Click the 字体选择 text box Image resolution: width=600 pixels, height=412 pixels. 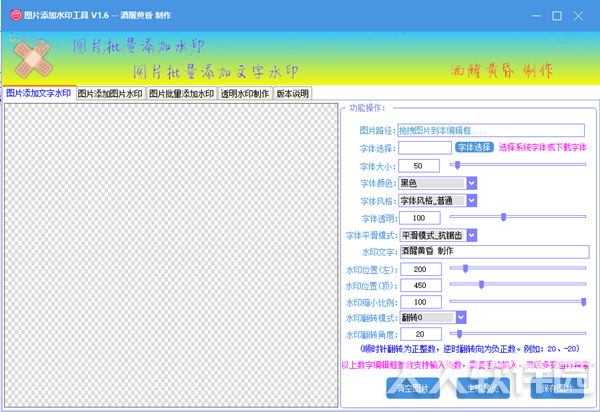tap(425, 148)
